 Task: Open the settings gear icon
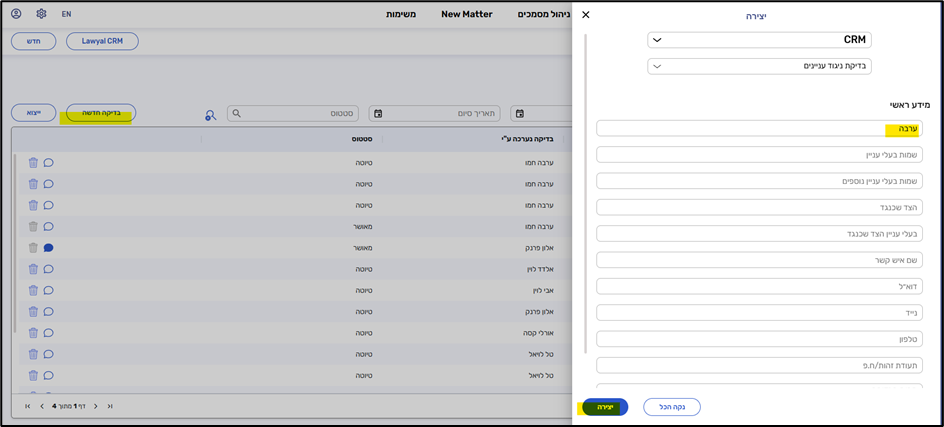[41, 14]
